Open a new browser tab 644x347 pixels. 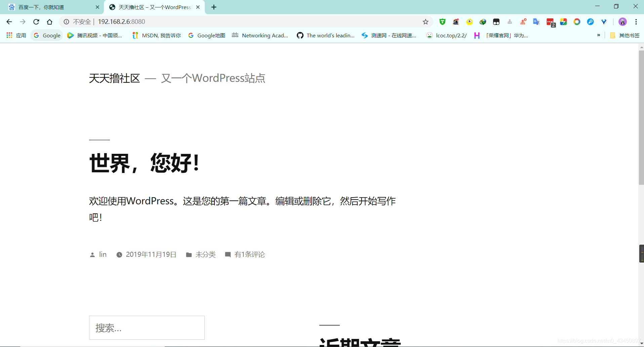[214, 7]
